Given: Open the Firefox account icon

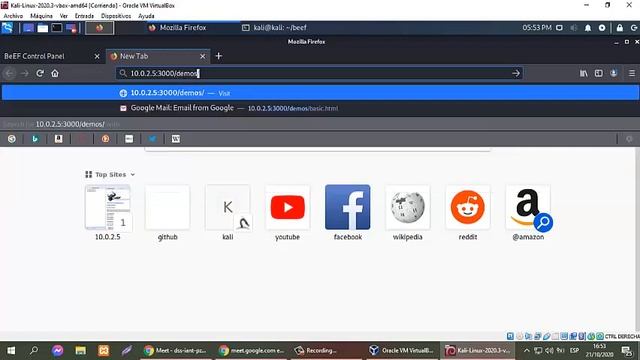Looking at the screenshot, I should tap(613, 73).
